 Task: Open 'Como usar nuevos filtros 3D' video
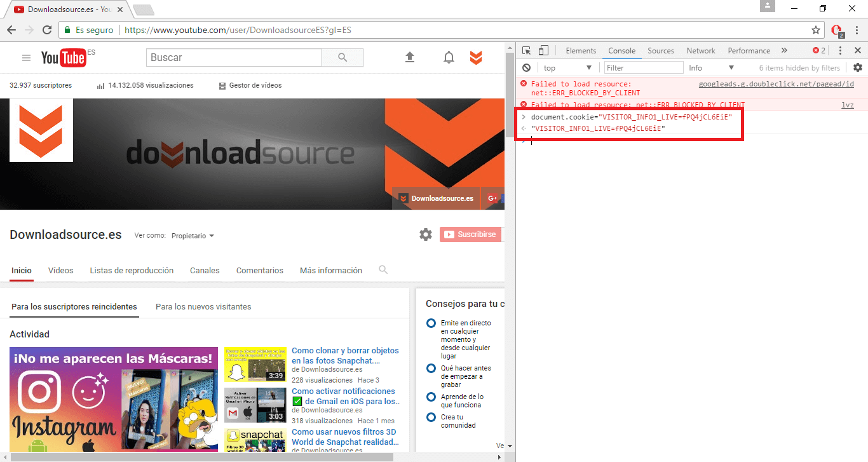[x=345, y=437]
